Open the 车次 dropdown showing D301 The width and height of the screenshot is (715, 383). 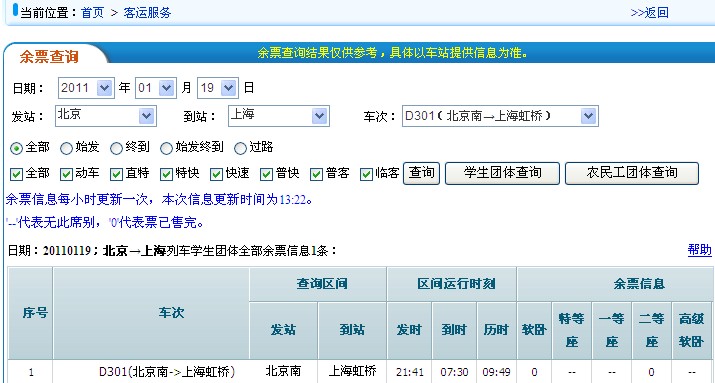click(x=500, y=116)
